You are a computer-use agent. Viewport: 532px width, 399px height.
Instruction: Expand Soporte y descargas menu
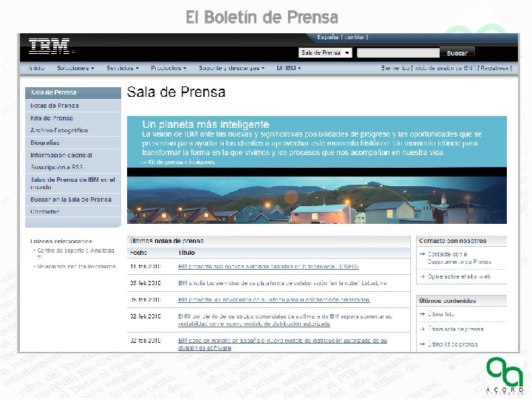click(x=231, y=68)
